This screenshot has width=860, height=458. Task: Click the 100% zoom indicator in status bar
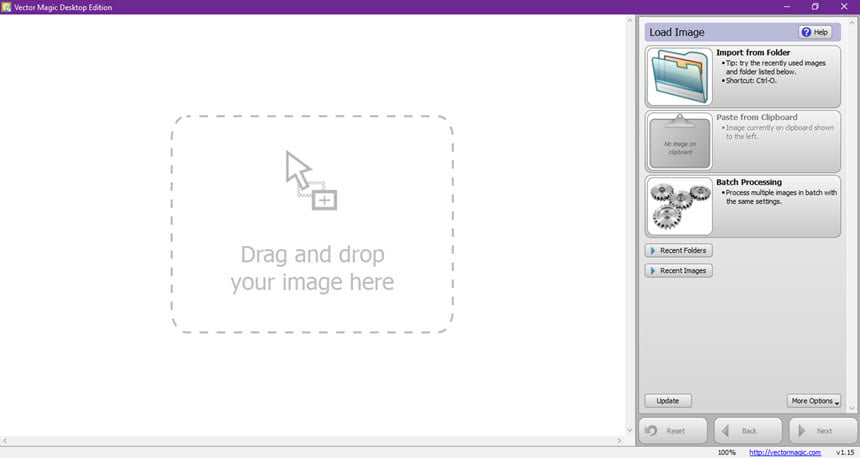click(x=726, y=453)
